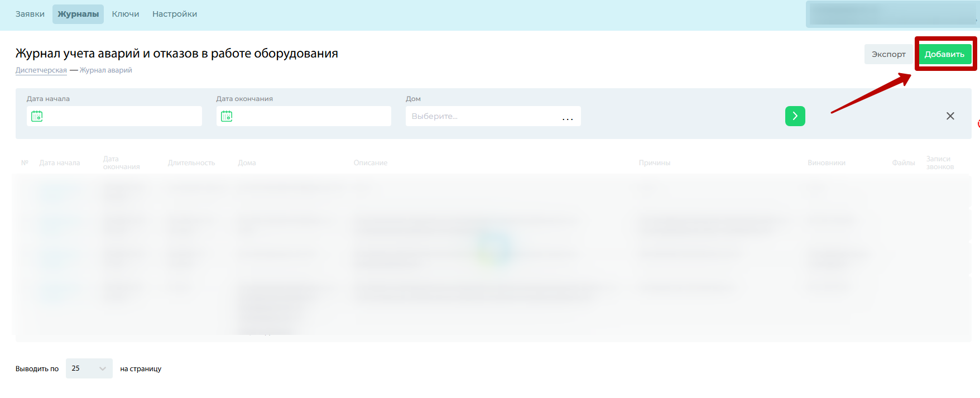Viewport: 980px width, 398px height.
Task: Open the Ключи section
Action: pyautogui.click(x=126, y=14)
